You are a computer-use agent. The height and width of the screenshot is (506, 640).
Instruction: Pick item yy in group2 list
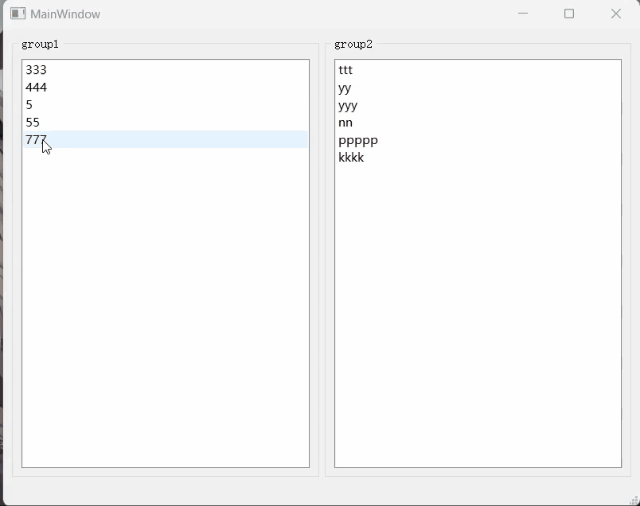(478, 87)
